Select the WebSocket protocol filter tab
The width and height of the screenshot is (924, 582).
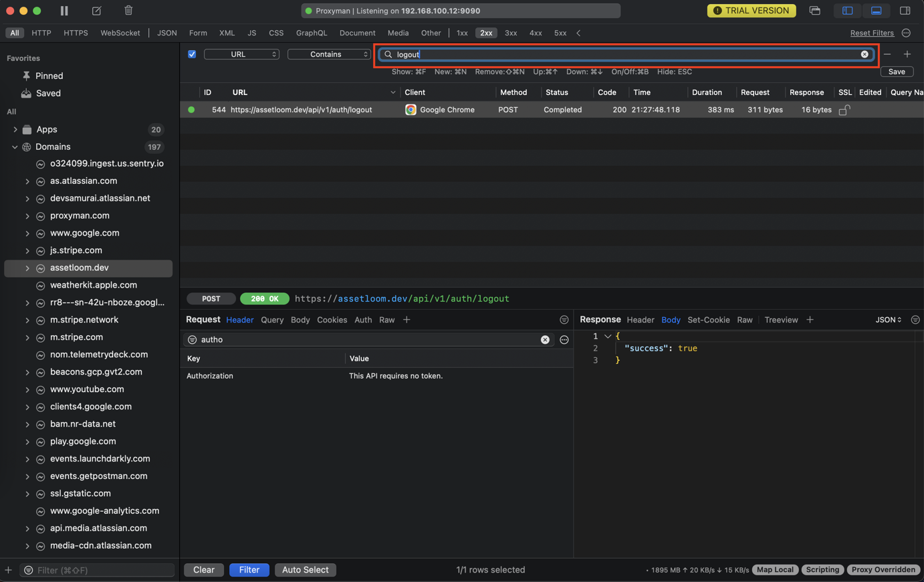point(120,33)
